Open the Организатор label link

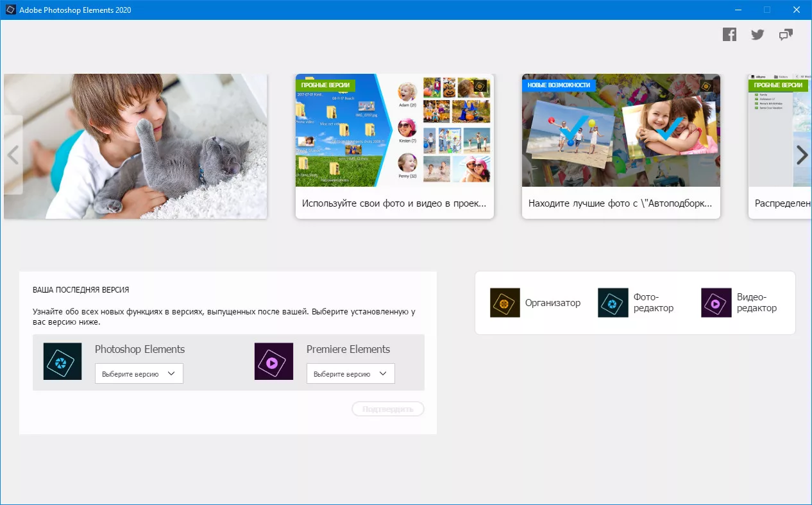click(x=552, y=303)
